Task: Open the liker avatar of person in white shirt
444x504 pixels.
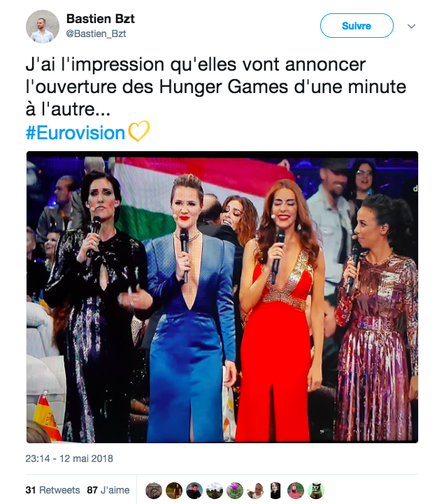Action: [x=255, y=491]
